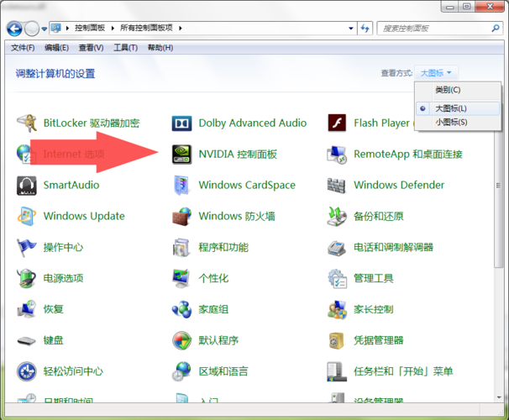Open the 电源选项 battery icon
The image size is (509, 420).
tap(26, 279)
